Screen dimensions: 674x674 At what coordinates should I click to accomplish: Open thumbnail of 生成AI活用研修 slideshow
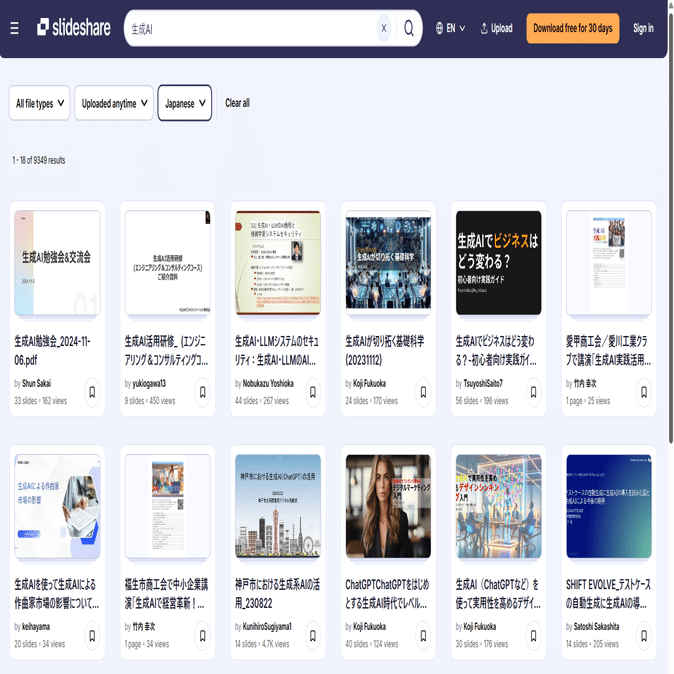pyautogui.click(x=168, y=263)
